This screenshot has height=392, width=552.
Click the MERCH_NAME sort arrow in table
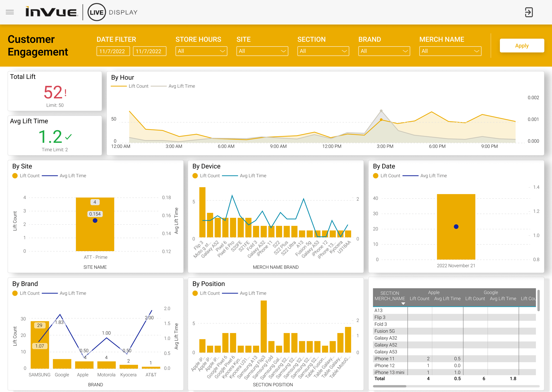click(x=403, y=304)
